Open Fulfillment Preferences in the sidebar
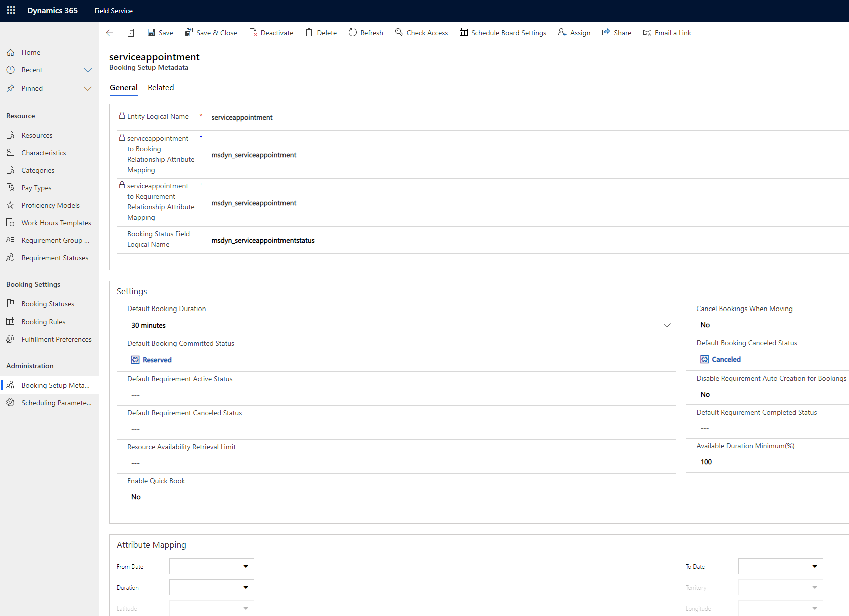The image size is (849, 616). coord(50,339)
